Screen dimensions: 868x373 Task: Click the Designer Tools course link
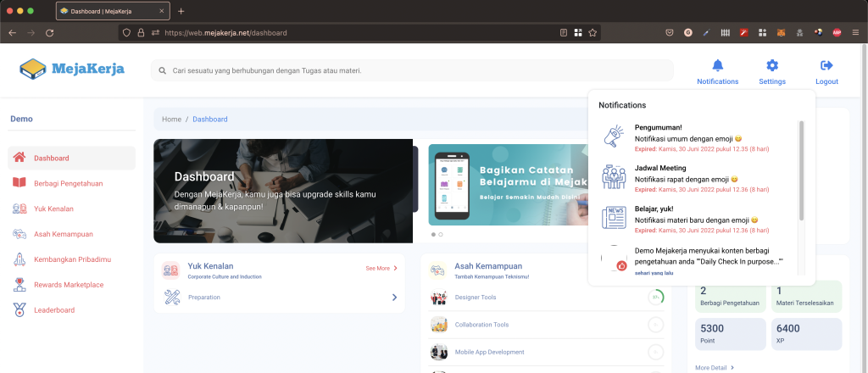[476, 298]
